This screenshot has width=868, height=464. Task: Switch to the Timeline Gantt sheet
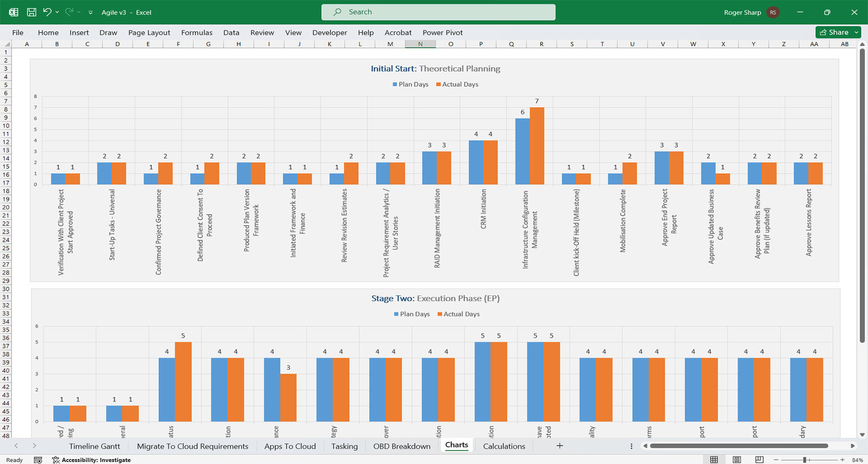[95, 446]
